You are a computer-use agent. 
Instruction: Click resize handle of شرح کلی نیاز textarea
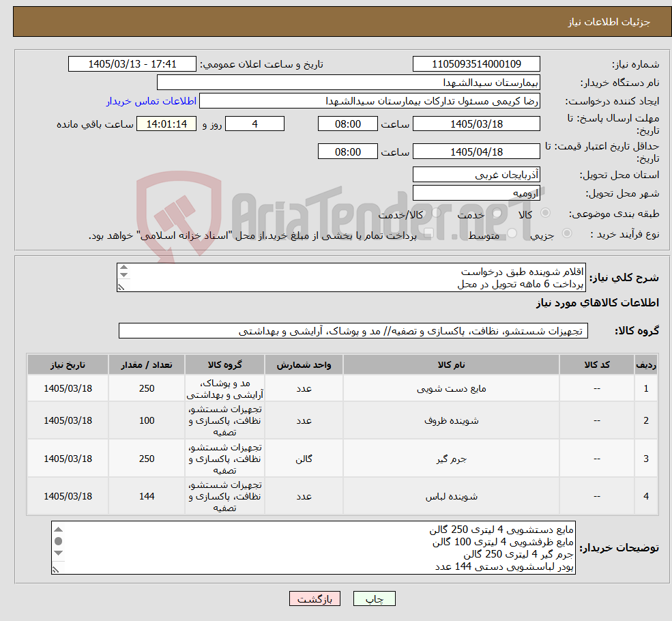tap(121, 287)
